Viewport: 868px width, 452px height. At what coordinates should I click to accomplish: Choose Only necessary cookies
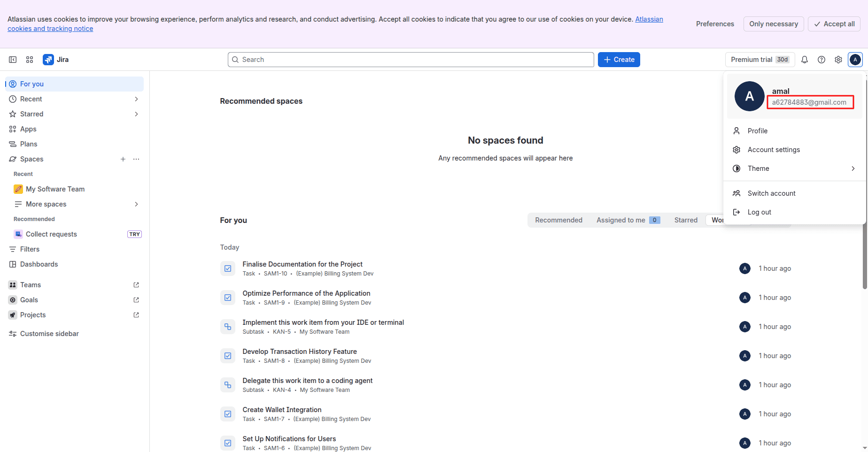[774, 24]
